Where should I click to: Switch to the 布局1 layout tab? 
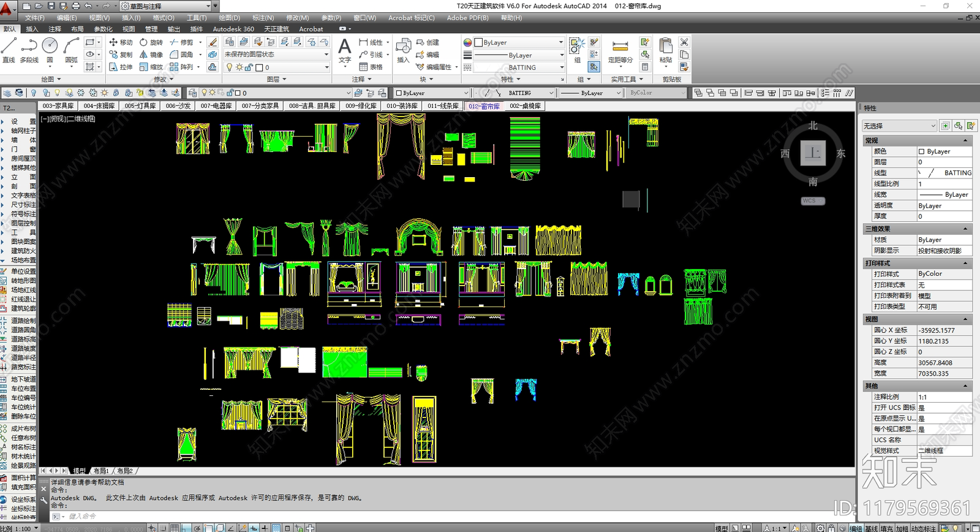point(101,471)
